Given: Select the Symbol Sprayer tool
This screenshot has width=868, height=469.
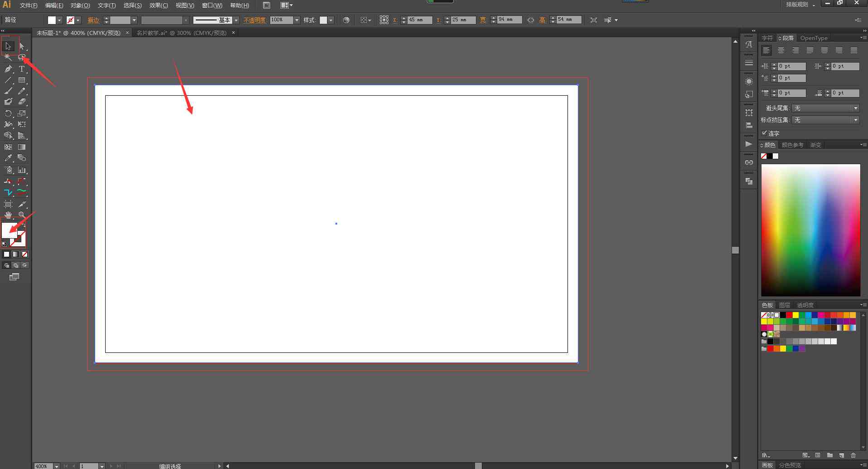Looking at the screenshot, I should (x=8, y=170).
